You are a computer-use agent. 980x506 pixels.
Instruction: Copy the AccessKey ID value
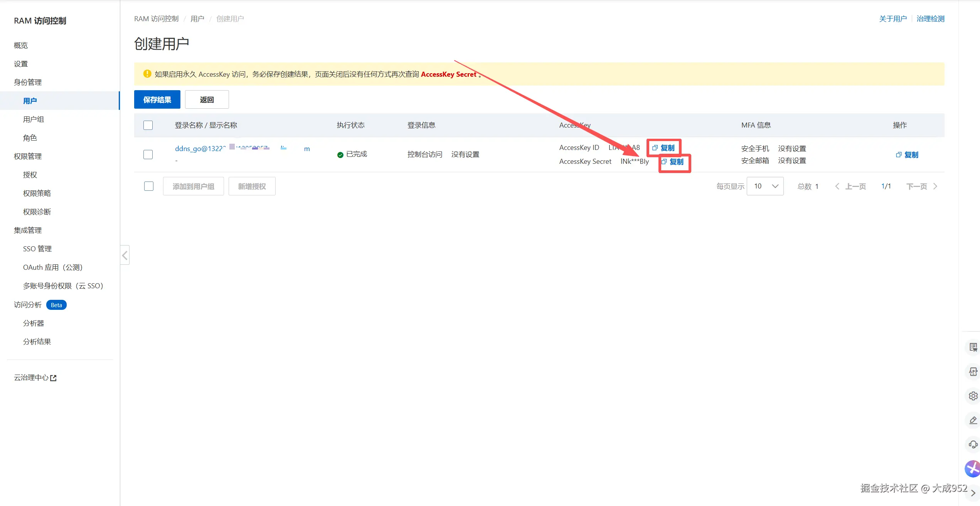[663, 148]
